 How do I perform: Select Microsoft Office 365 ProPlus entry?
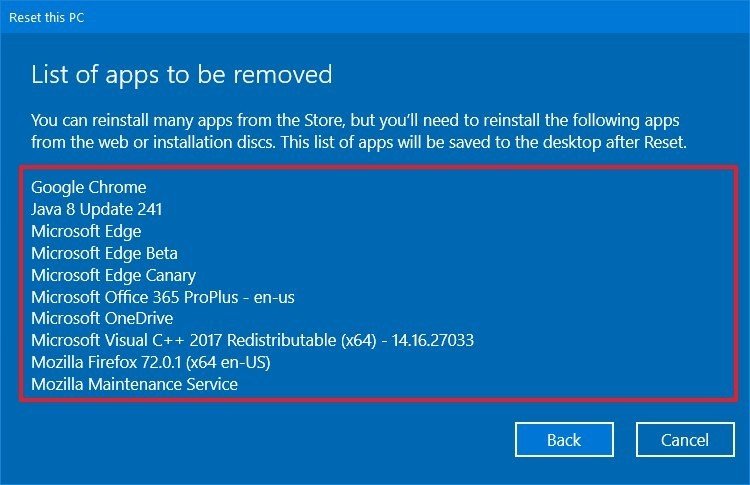[x=163, y=297]
